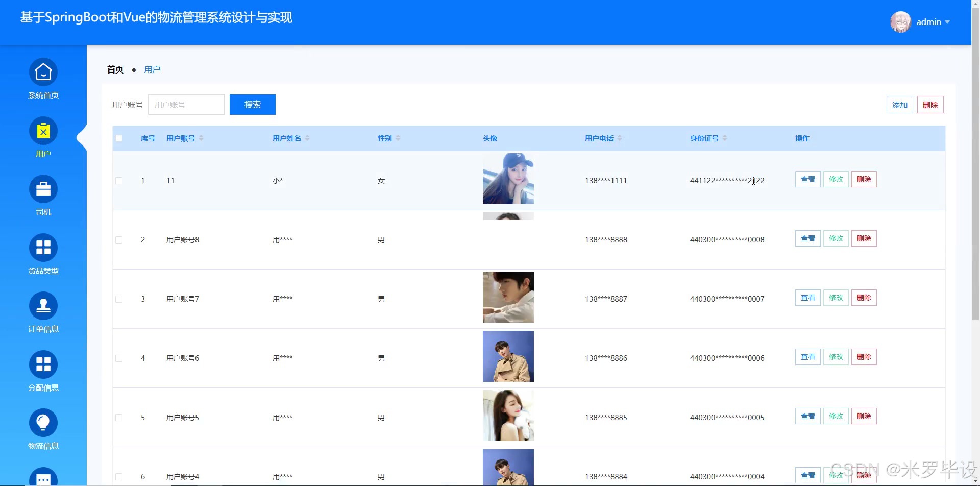
Task: Click the admin avatar picture
Action: [x=901, y=22]
